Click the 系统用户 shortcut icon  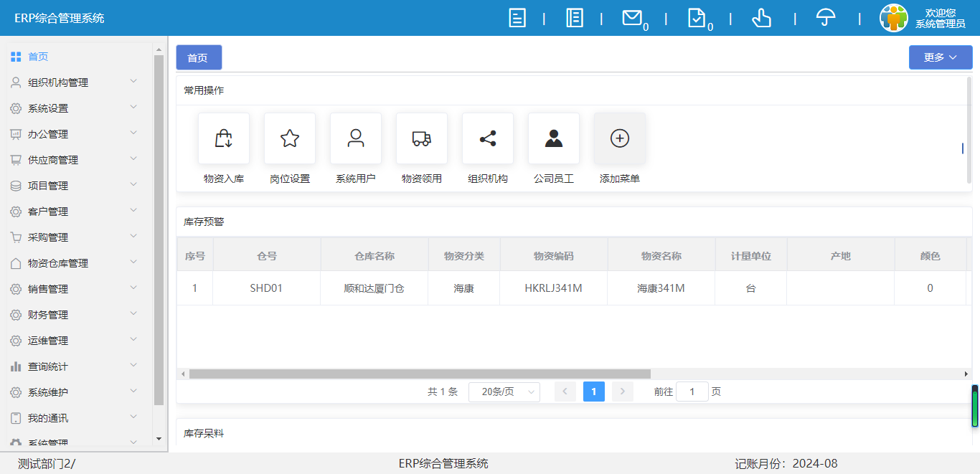356,138
